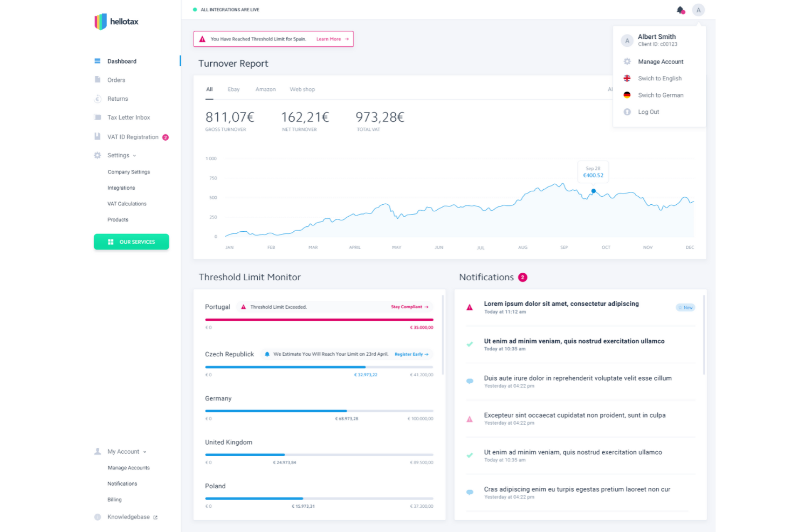Open Tax Letter Inbox
The height and width of the screenshot is (532, 798).
[128, 118]
